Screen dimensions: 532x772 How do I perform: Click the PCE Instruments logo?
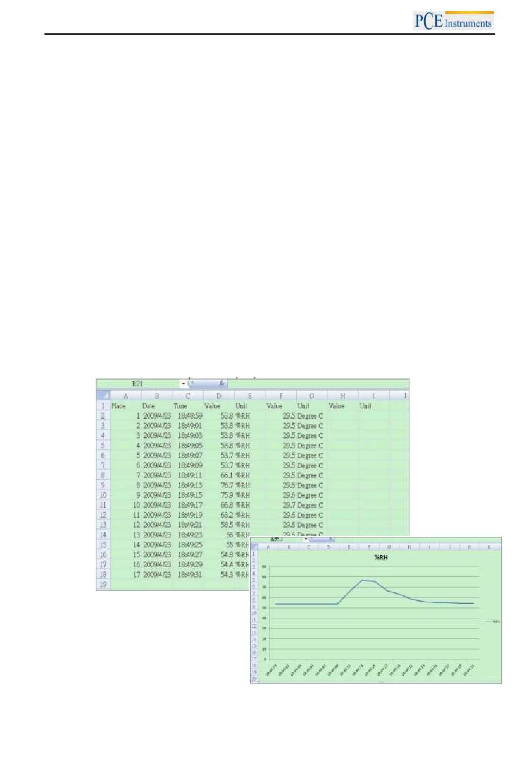pyautogui.click(x=453, y=21)
